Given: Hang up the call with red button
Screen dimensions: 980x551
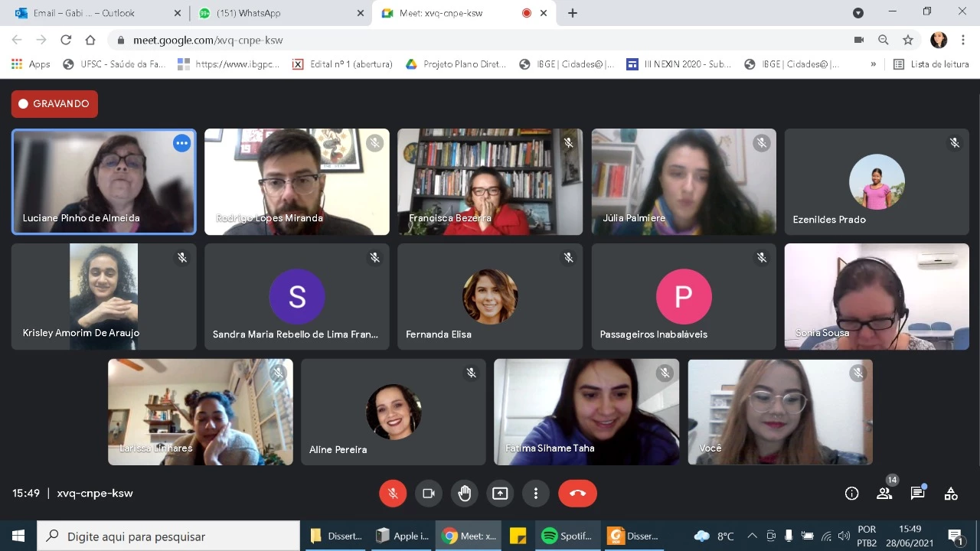Looking at the screenshot, I should click(577, 494).
